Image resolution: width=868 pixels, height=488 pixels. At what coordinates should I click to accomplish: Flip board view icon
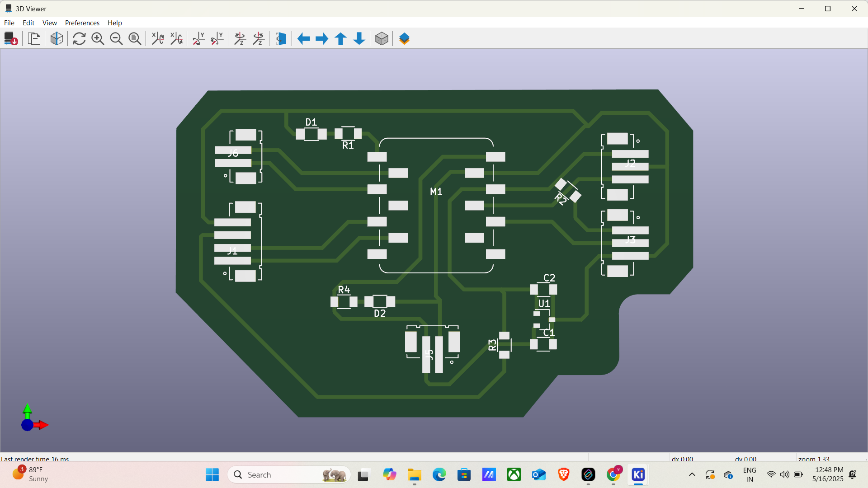[281, 39]
